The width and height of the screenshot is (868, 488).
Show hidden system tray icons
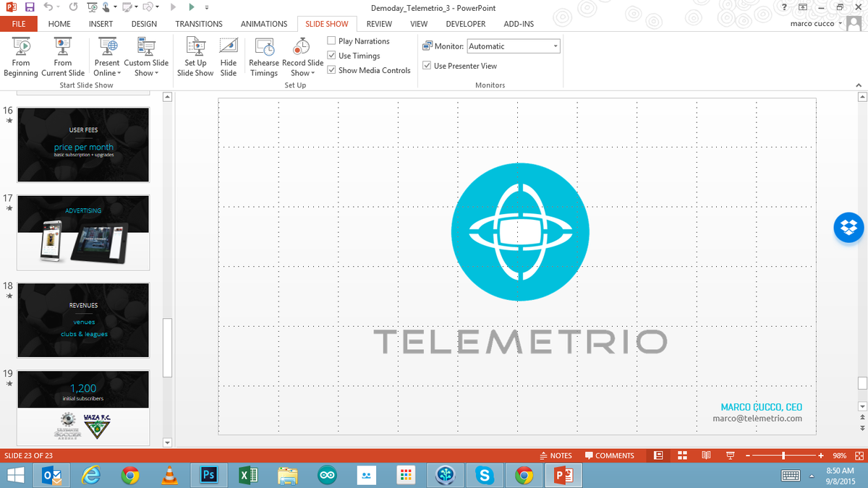(x=810, y=476)
